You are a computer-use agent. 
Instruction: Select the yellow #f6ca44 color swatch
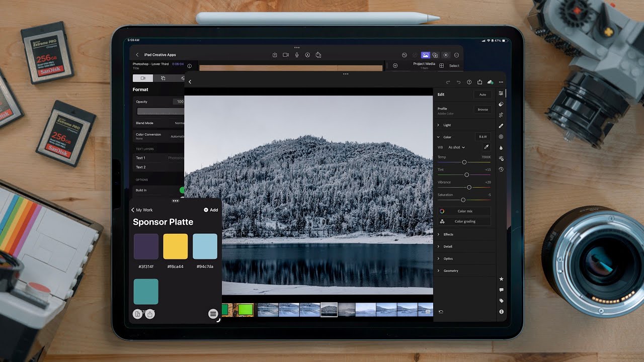[x=176, y=246]
